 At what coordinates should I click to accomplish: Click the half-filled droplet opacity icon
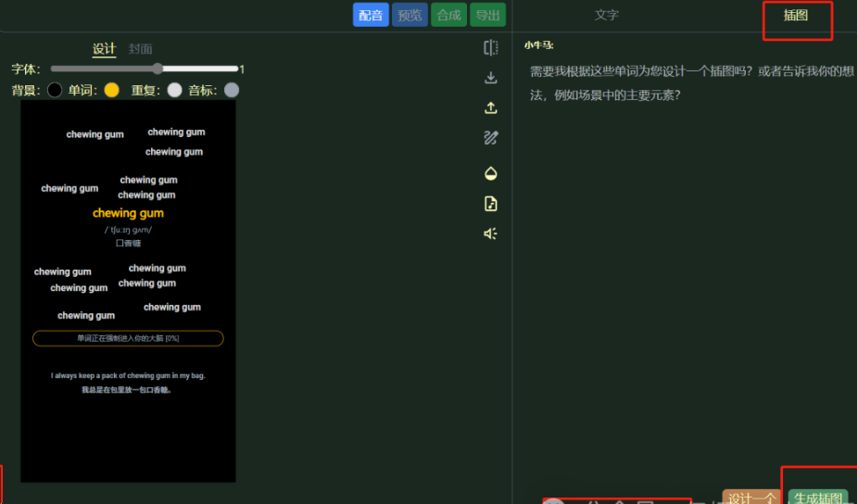pos(491,173)
